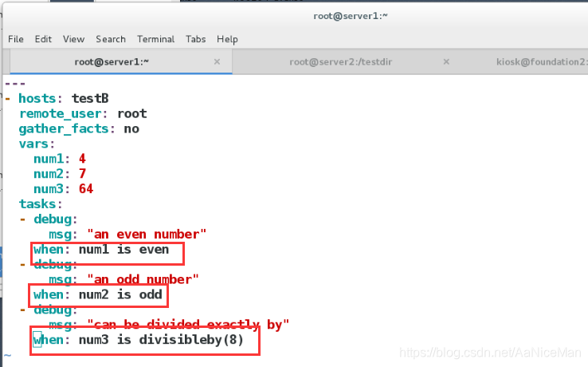Close the root@server2:/testdir tab
588x367 pixels.
446,61
